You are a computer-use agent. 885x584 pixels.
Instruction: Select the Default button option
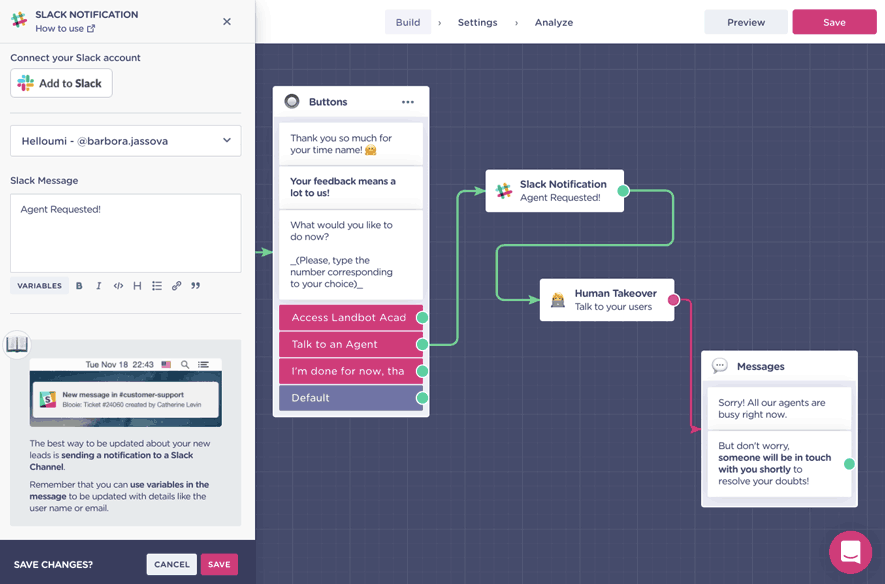coord(351,398)
